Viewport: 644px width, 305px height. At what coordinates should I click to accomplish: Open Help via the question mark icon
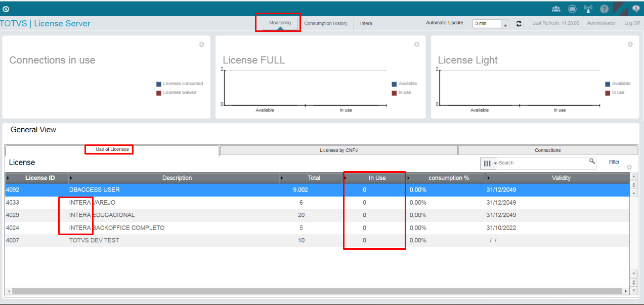click(604, 9)
